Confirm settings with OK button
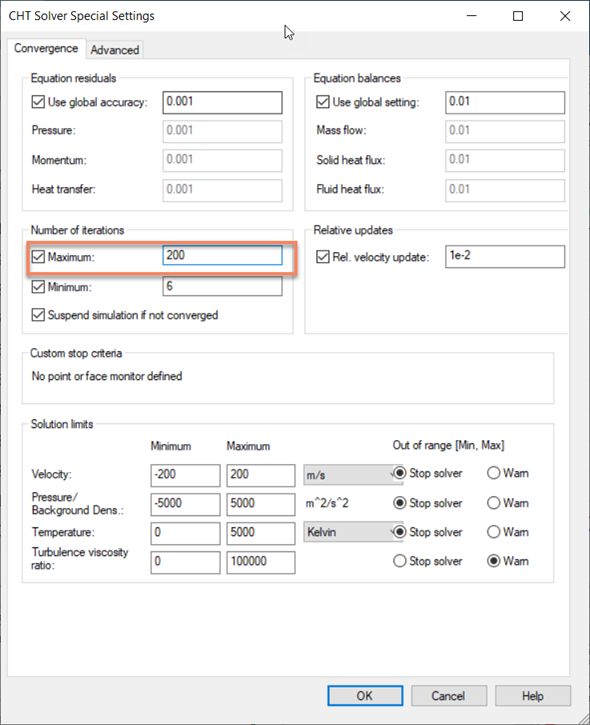This screenshot has width=590, height=725. pyautogui.click(x=365, y=696)
